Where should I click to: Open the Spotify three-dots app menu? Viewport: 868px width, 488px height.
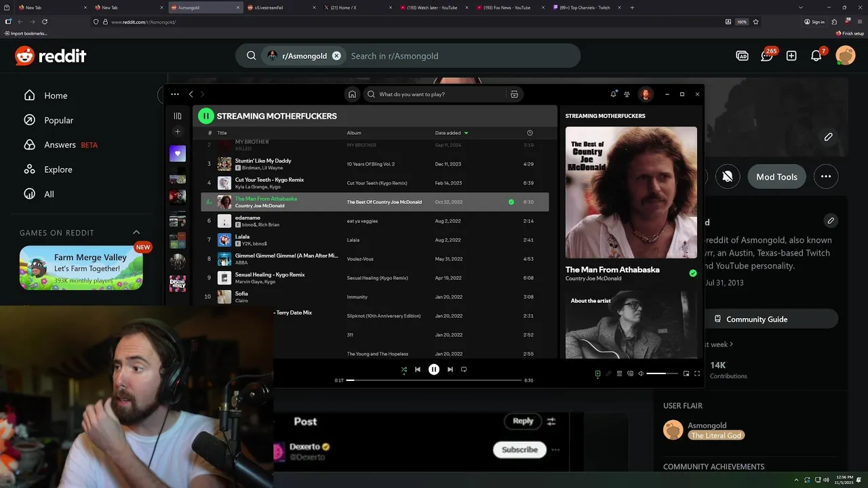tap(175, 94)
